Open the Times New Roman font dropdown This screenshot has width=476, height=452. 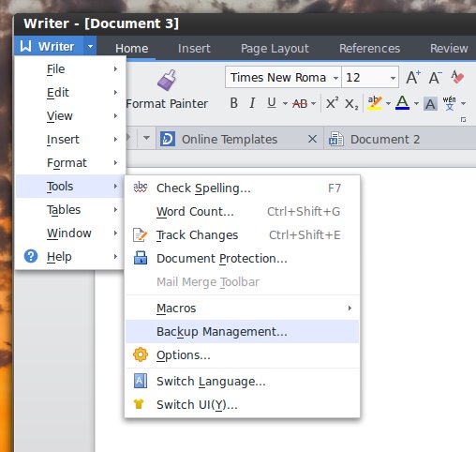(335, 78)
